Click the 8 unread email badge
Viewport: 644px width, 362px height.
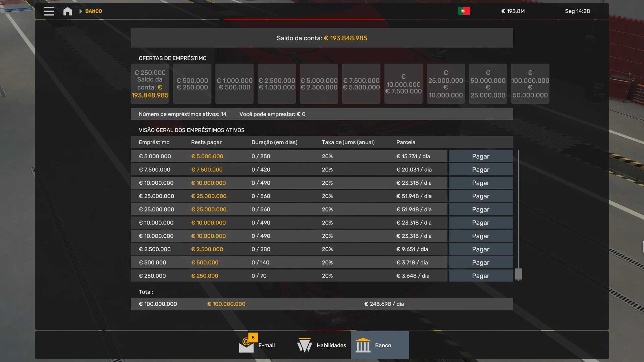253,338
